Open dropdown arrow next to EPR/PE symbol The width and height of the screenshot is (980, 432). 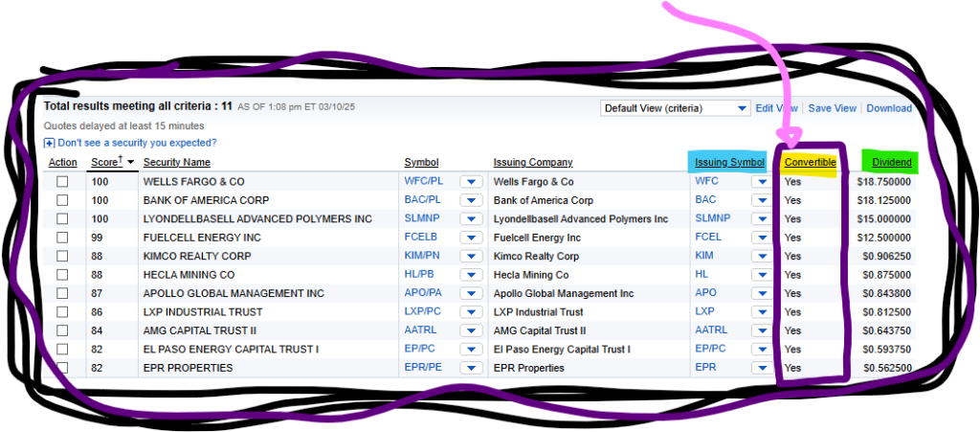coord(471,368)
